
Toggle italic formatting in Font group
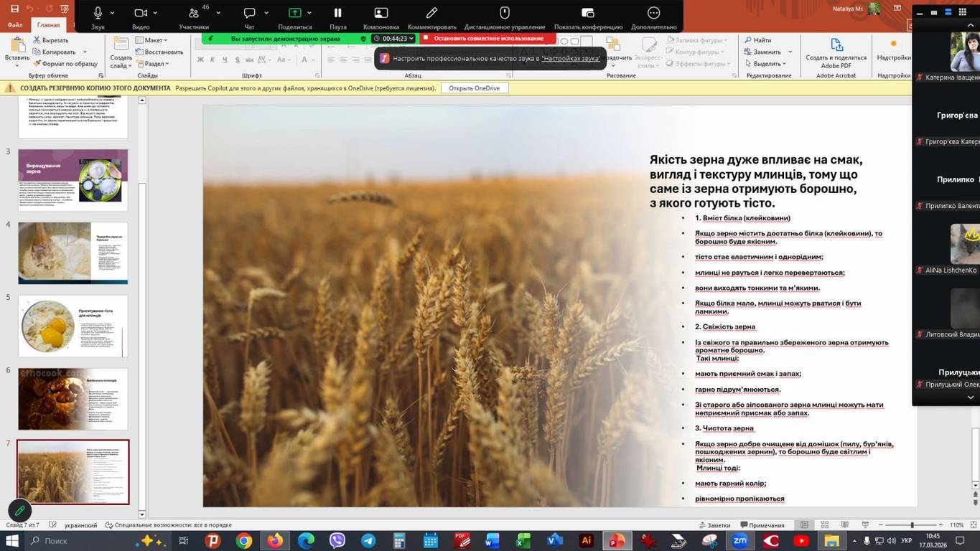213,60
